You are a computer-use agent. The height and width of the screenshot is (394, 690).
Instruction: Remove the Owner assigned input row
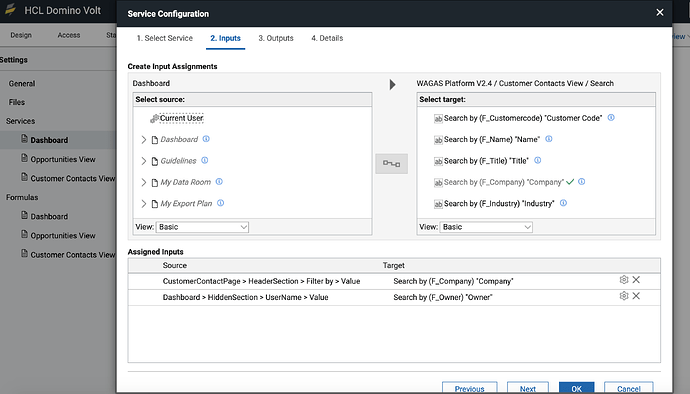pyautogui.click(x=636, y=296)
